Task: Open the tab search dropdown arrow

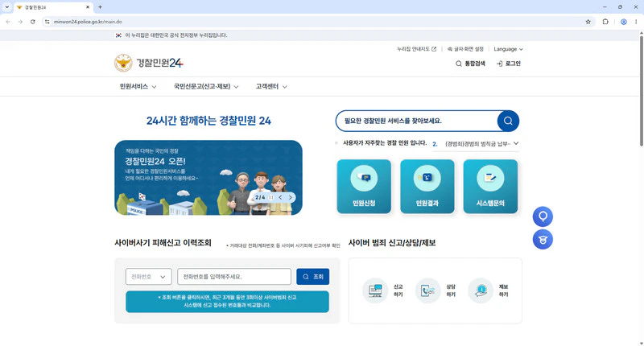Action: point(6,7)
